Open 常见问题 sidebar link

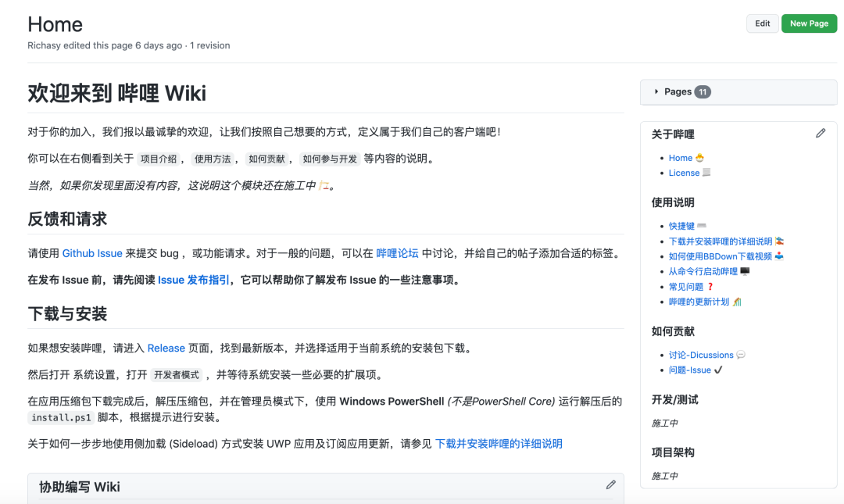click(686, 287)
